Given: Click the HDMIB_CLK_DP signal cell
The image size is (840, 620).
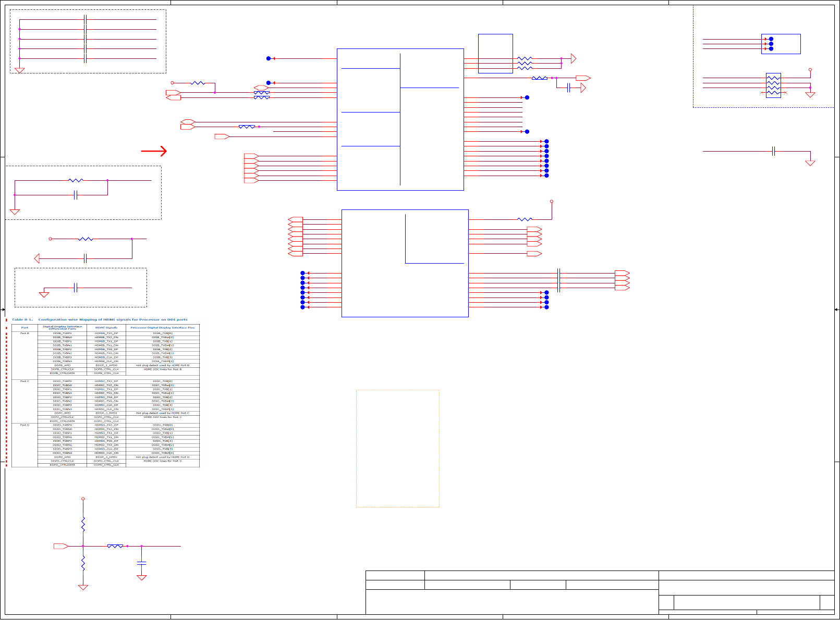Looking at the screenshot, I should click(106, 357).
